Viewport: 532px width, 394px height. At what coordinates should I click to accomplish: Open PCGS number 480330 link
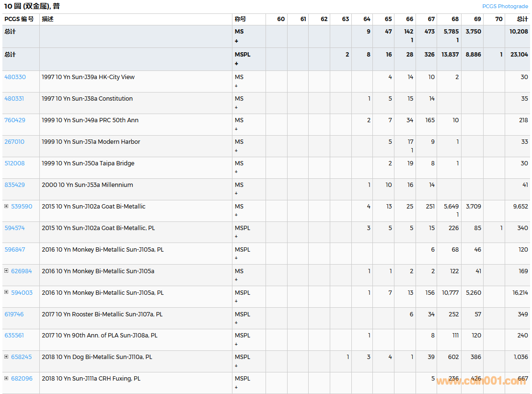coord(15,77)
